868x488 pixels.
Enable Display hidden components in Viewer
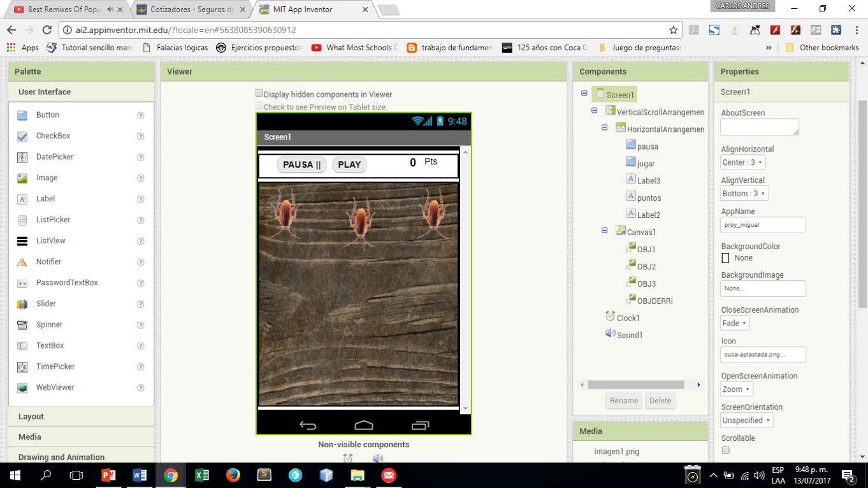[x=259, y=92]
